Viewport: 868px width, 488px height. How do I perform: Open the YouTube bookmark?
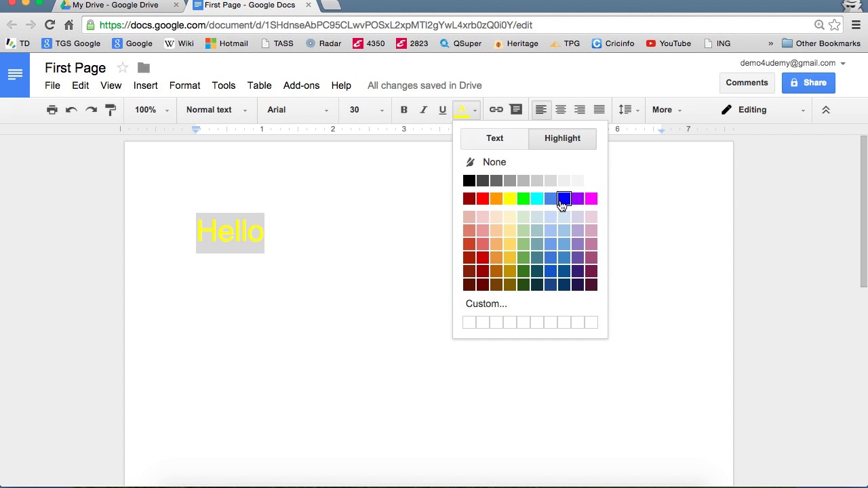(x=669, y=43)
